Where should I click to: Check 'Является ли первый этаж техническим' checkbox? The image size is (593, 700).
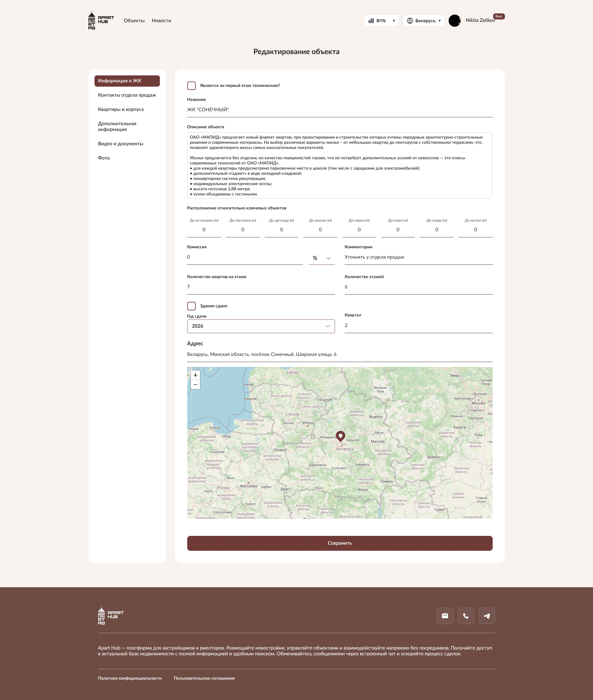[x=191, y=86]
